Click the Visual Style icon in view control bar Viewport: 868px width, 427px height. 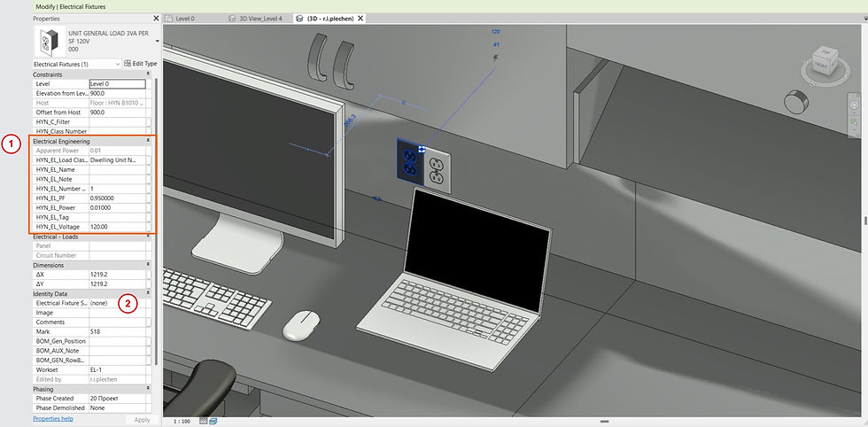pyautogui.click(x=212, y=422)
